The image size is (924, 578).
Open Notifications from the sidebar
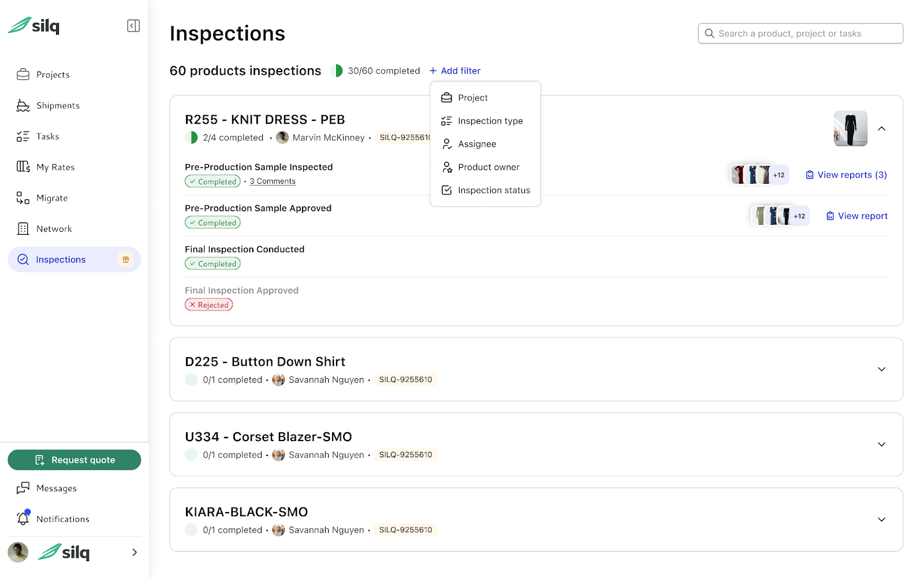(62, 518)
